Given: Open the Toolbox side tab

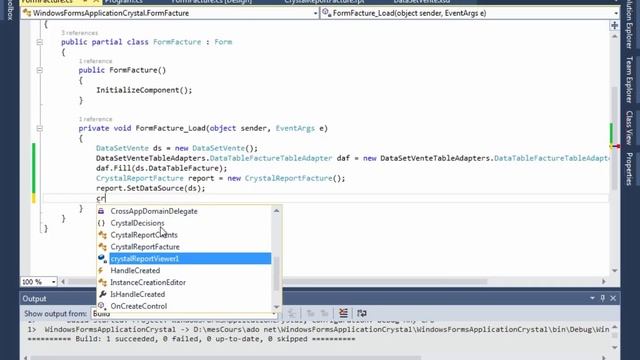Looking at the screenshot, I should 10,10.
